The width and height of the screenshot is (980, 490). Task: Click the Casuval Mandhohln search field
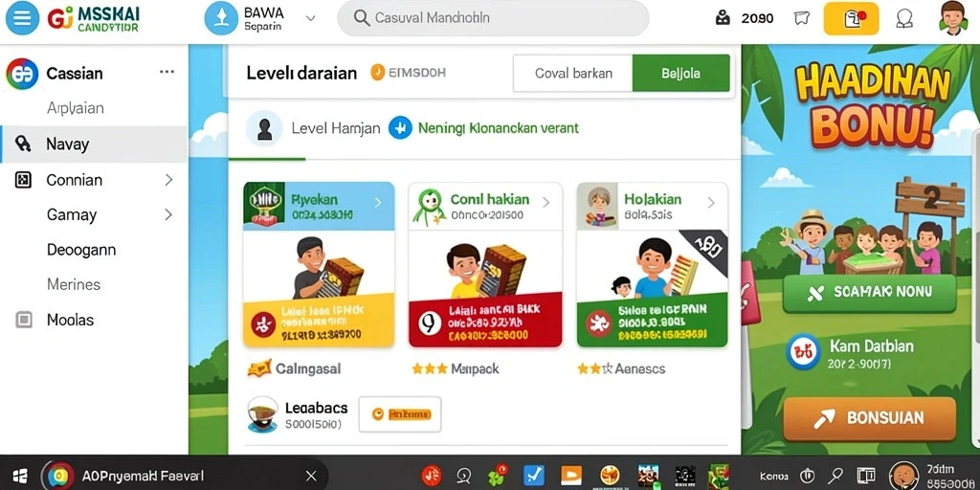click(493, 18)
